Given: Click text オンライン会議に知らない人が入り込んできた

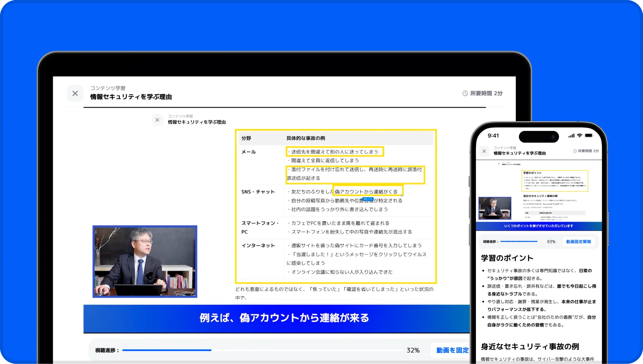Looking at the screenshot, I should pyautogui.click(x=342, y=272).
